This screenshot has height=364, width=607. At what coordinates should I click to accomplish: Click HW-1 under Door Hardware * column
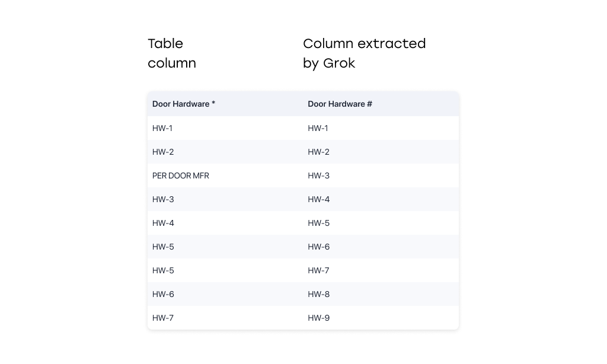162,128
